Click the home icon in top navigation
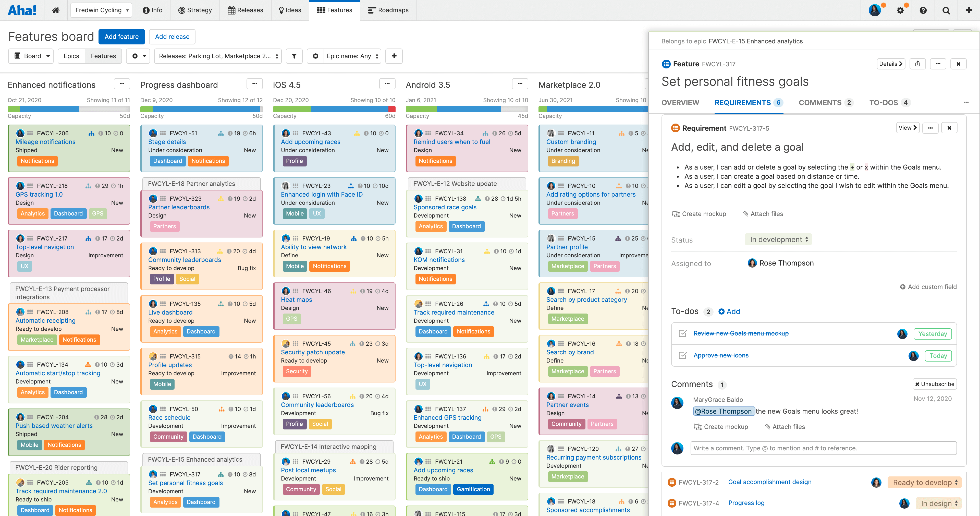 (56, 10)
